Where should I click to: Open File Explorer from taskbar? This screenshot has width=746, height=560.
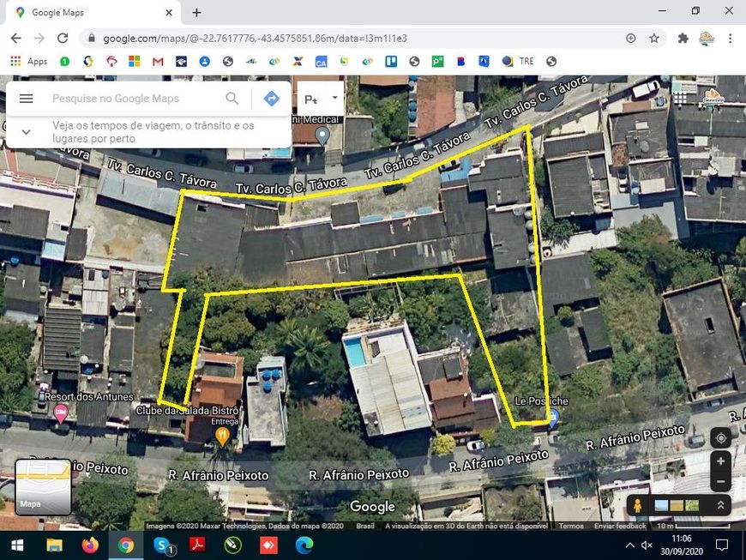[54, 545]
